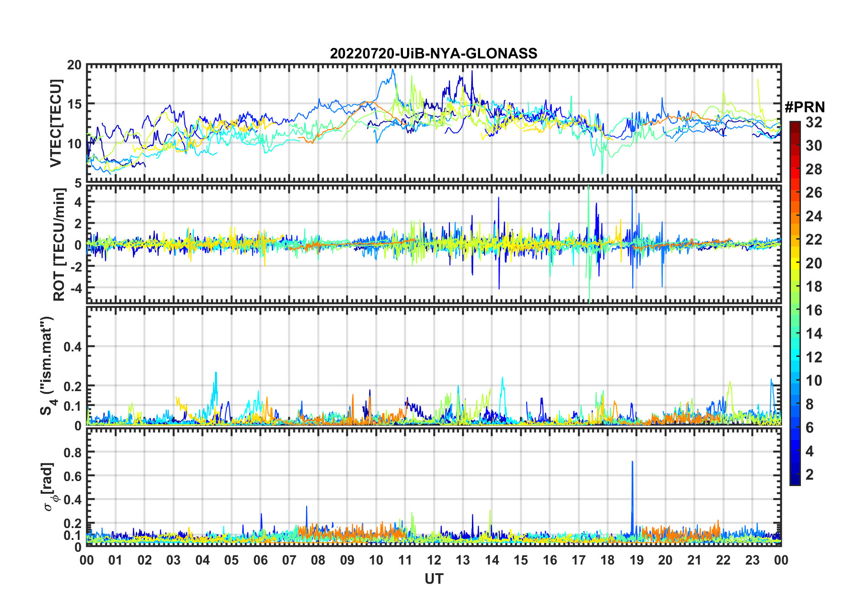Click the S4 ("ism.mat") y-axis label

[47, 366]
